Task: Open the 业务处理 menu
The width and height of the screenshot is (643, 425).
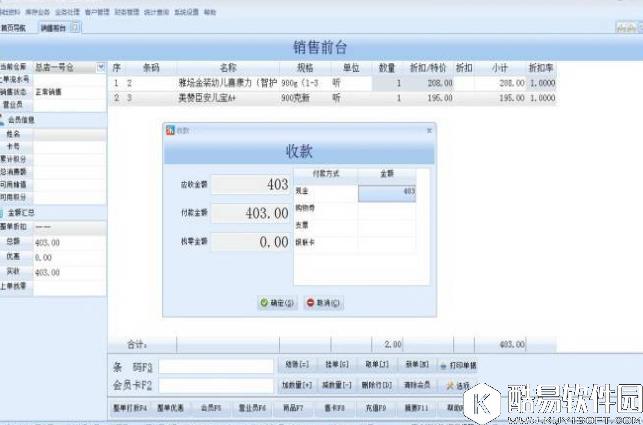Action: point(67,12)
